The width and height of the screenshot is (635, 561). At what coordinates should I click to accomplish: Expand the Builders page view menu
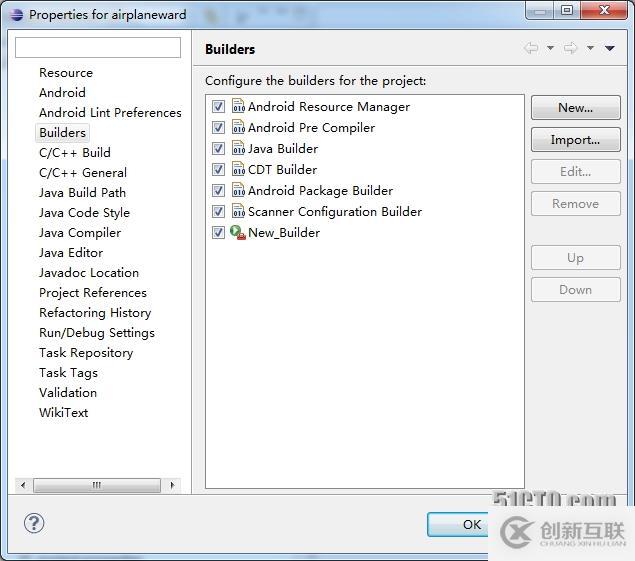click(x=610, y=48)
